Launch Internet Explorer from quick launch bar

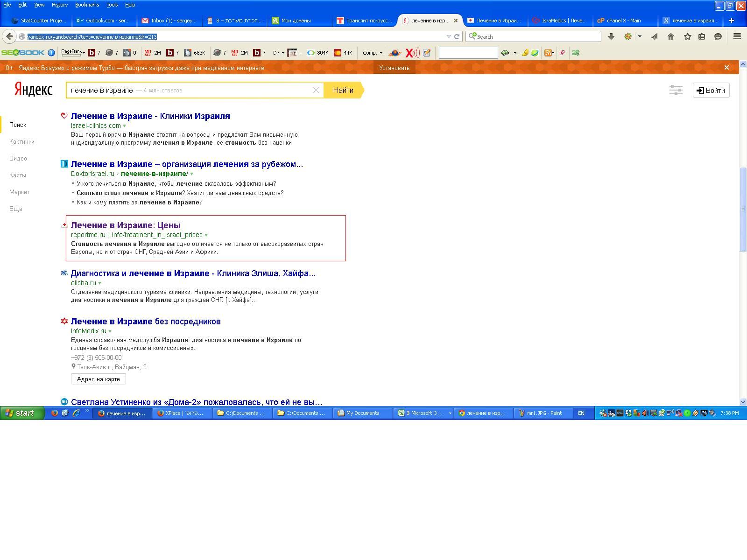click(76, 413)
